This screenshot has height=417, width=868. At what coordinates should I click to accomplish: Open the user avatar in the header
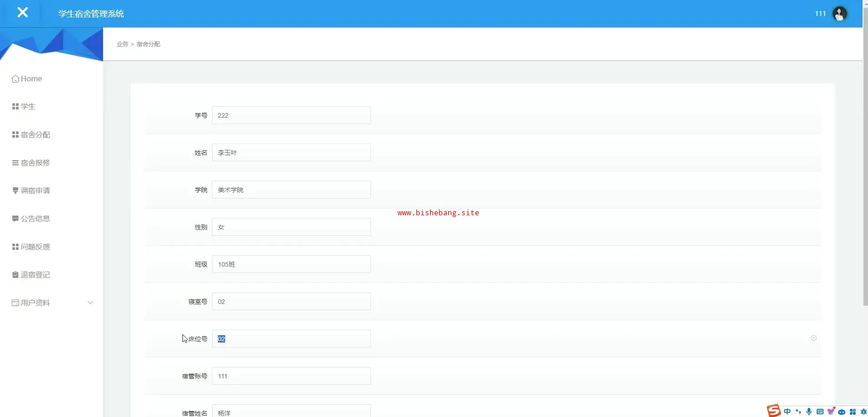(839, 14)
